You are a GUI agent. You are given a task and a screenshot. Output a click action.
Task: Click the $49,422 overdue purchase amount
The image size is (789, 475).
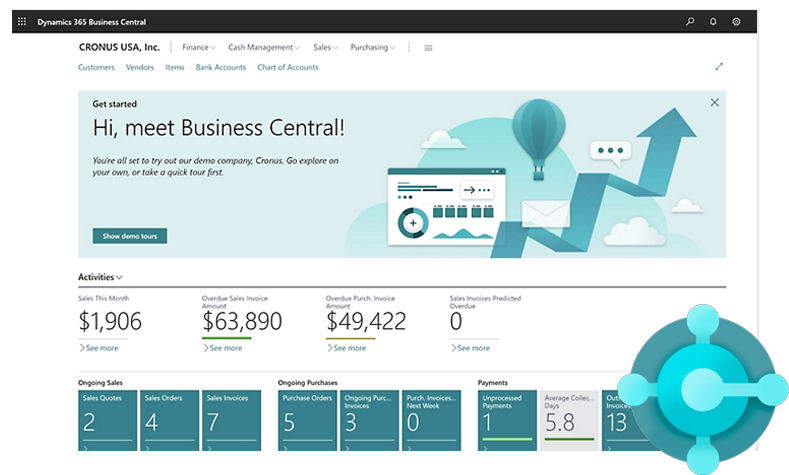tap(366, 322)
